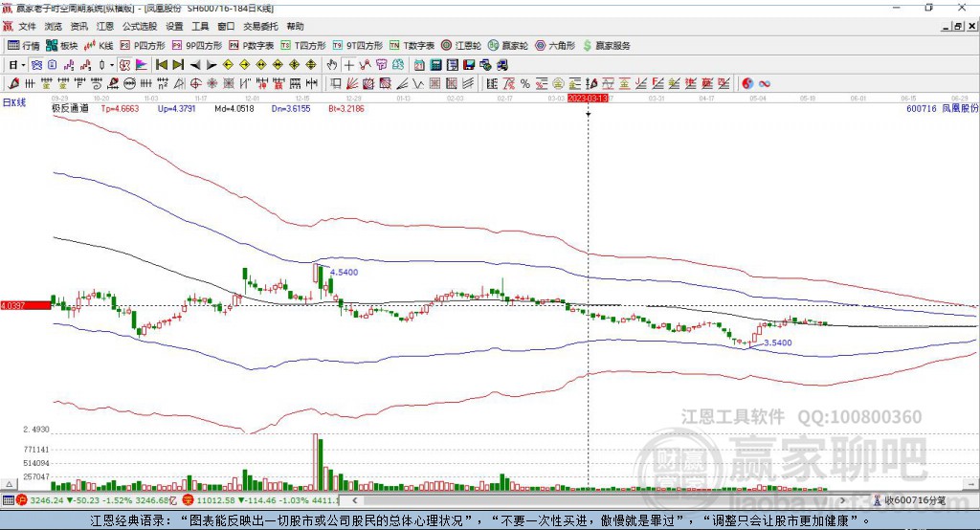Click the jump-to-first-bar icon
The width and height of the screenshot is (980, 530).
point(162,65)
